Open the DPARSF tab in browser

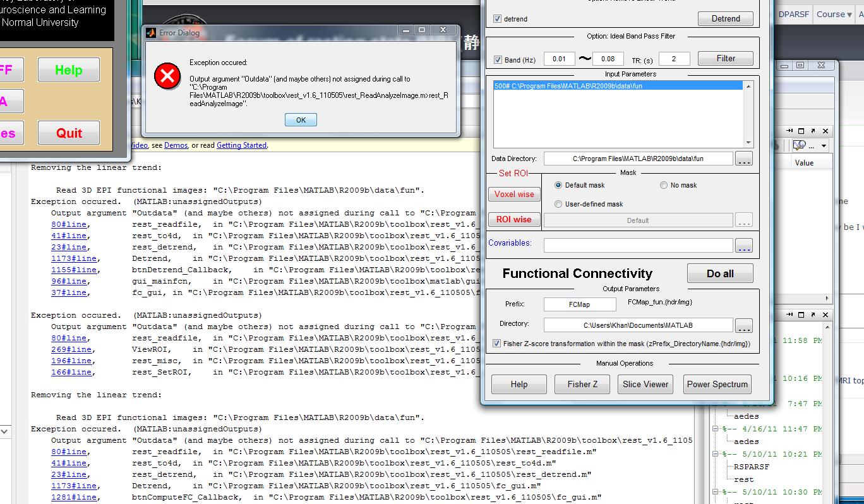pyautogui.click(x=793, y=14)
